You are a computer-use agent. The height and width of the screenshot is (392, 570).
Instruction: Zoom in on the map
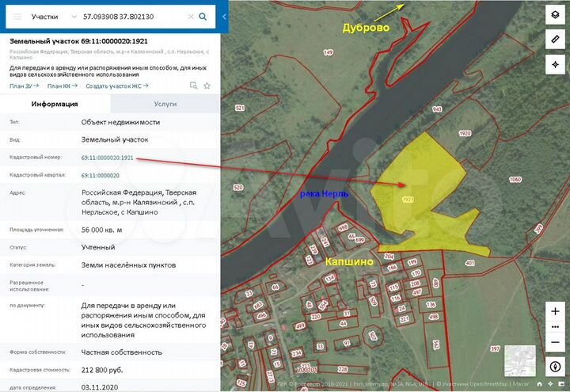tap(554, 311)
